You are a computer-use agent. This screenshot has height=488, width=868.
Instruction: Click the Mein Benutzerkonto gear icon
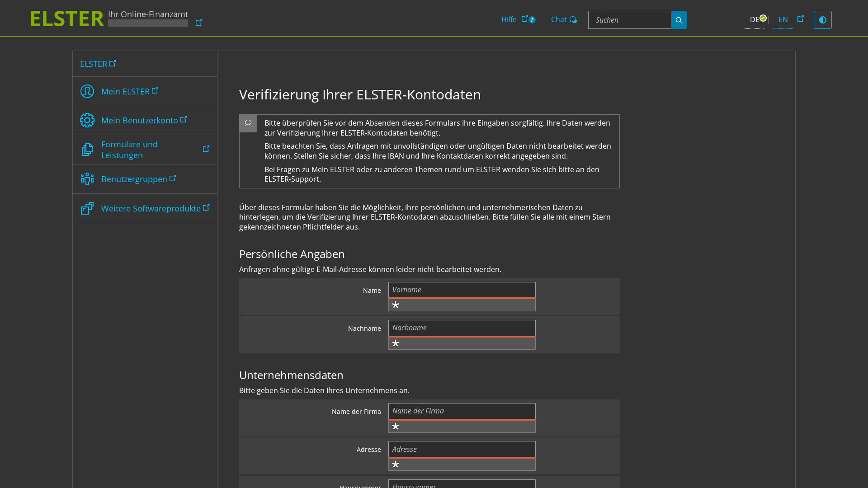(x=87, y=120)
